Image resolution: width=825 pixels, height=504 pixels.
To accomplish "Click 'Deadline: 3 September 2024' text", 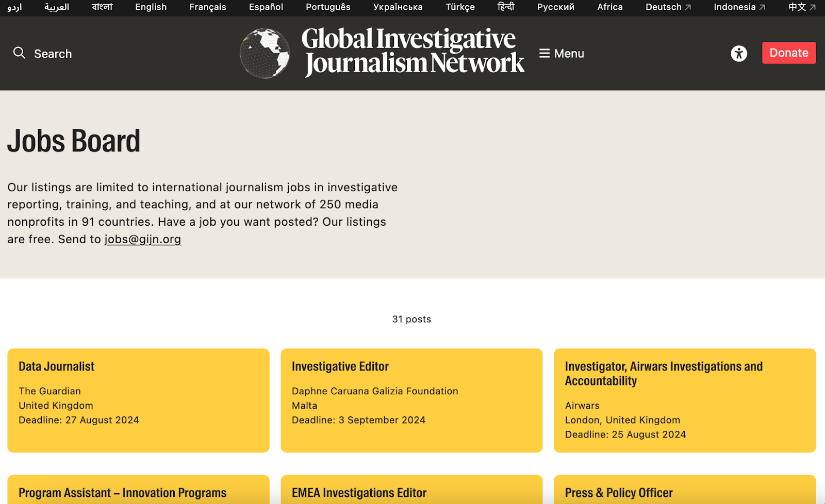I will point(359,420).
